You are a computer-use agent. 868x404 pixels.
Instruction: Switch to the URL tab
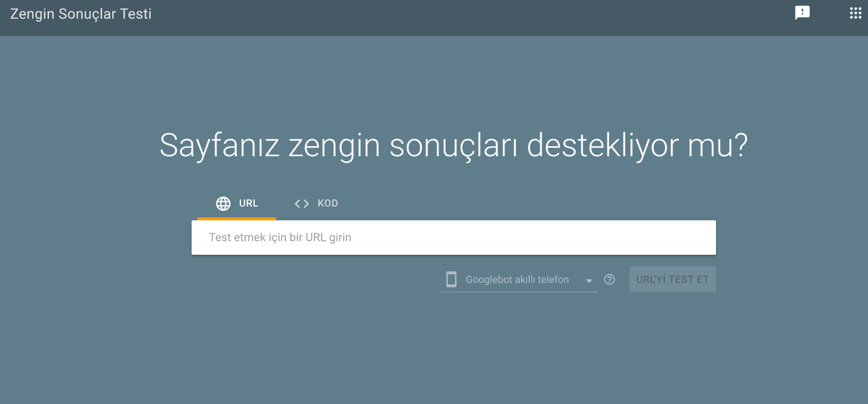(237, 204)
